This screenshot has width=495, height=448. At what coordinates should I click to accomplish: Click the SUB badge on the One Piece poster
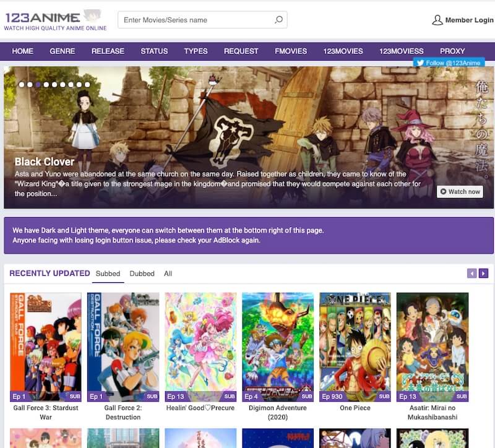[384, 396]
